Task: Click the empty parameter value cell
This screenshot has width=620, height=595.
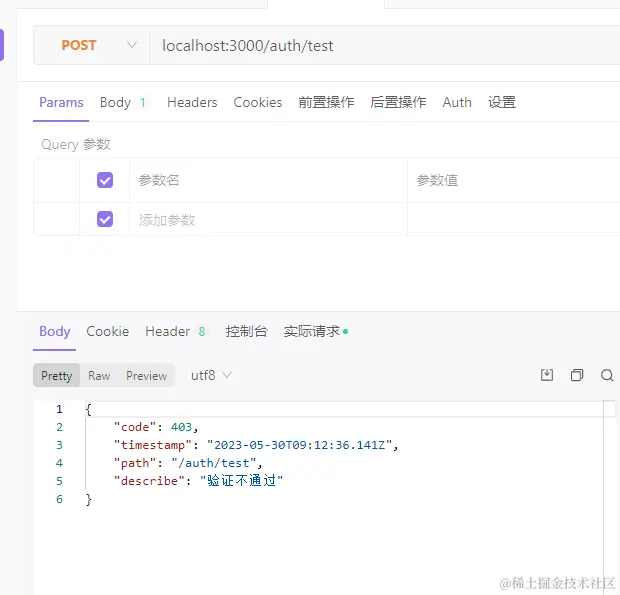Action: (x=514, y=219)
